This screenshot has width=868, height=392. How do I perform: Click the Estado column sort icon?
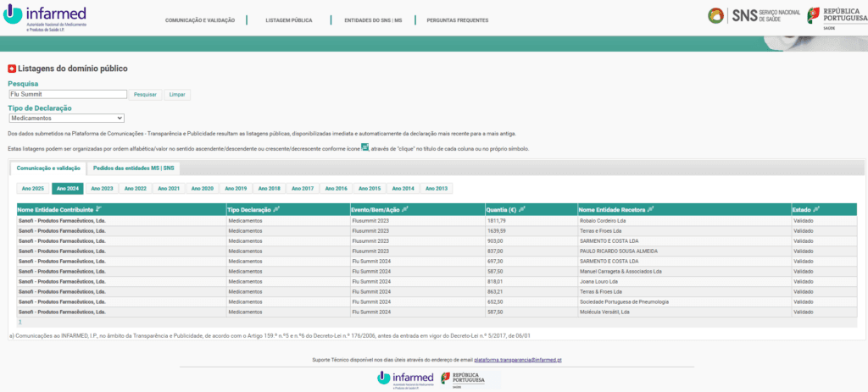click(x=815, y=209)
